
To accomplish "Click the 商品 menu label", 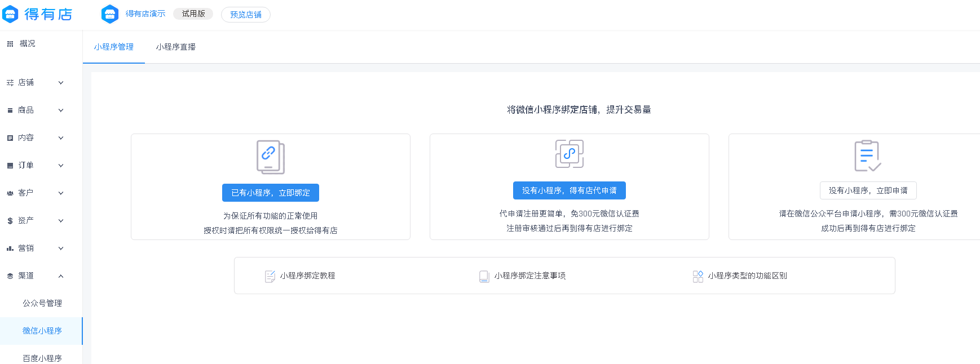I will (x=26, y=110).
